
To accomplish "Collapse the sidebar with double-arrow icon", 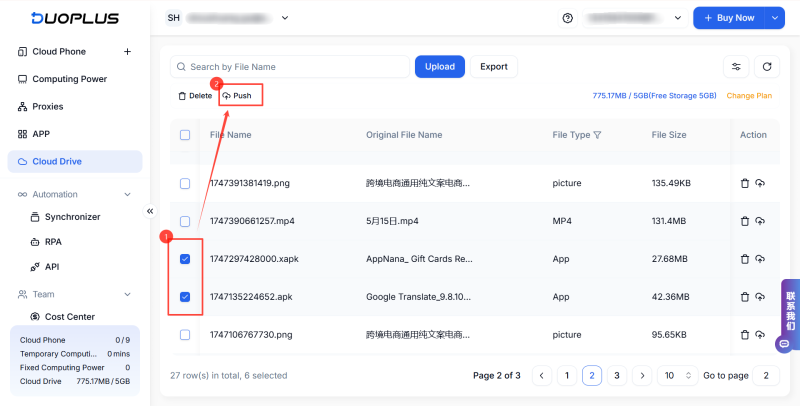I will (x=150, y=211).
